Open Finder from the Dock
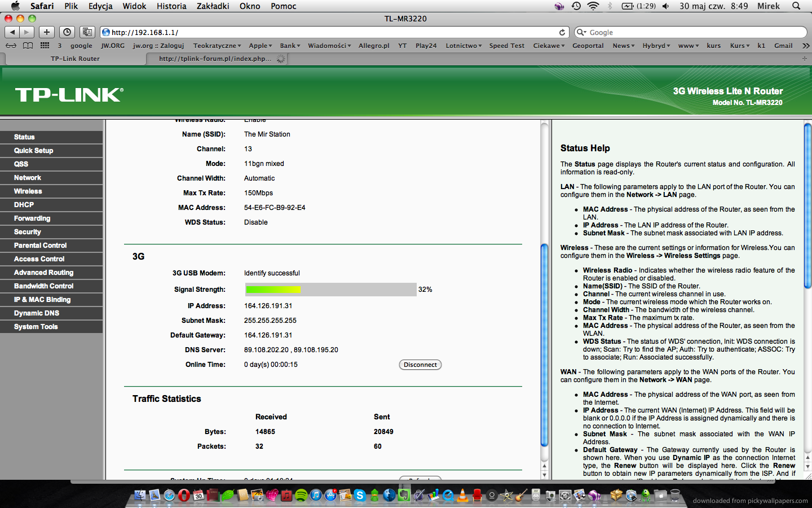 point(139,496)
